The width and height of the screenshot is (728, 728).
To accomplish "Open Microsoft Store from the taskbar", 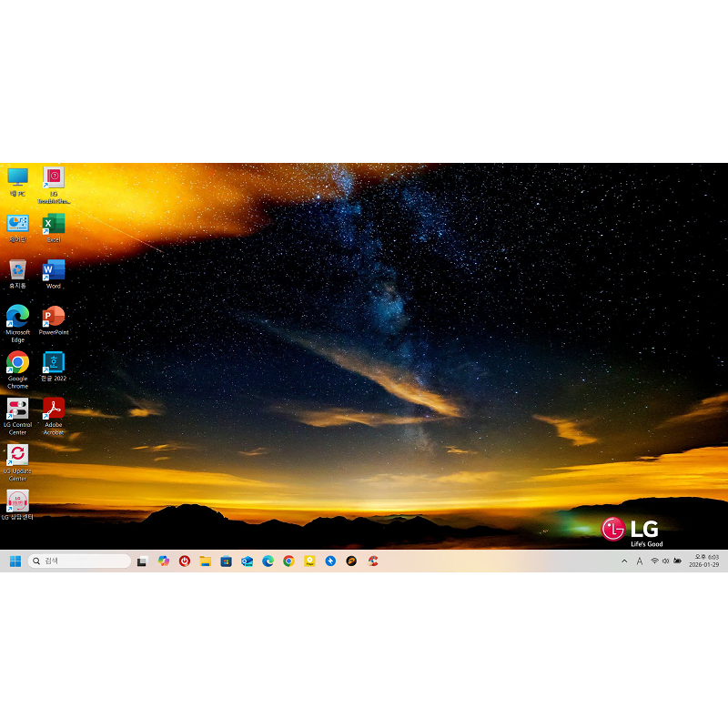I will [x=227, y=561].
